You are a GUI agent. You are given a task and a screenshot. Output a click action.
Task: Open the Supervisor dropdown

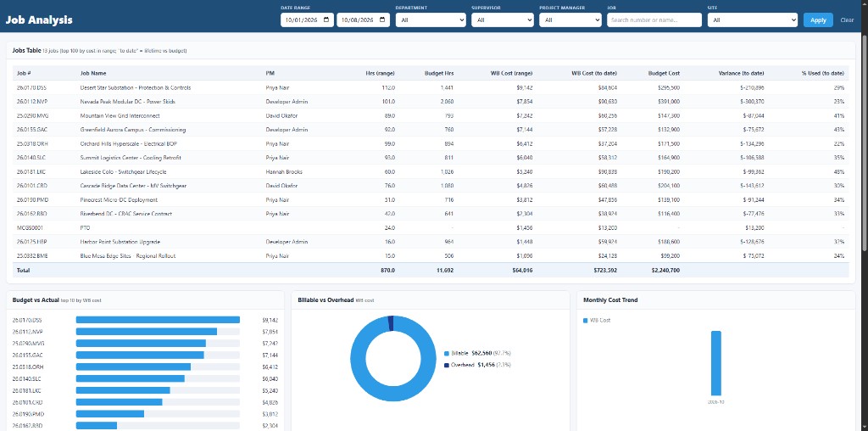pos(503,20)
